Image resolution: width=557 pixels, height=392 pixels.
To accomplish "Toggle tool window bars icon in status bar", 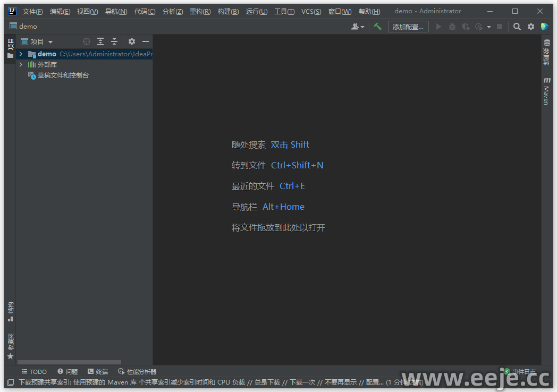I will pos(11,382).
